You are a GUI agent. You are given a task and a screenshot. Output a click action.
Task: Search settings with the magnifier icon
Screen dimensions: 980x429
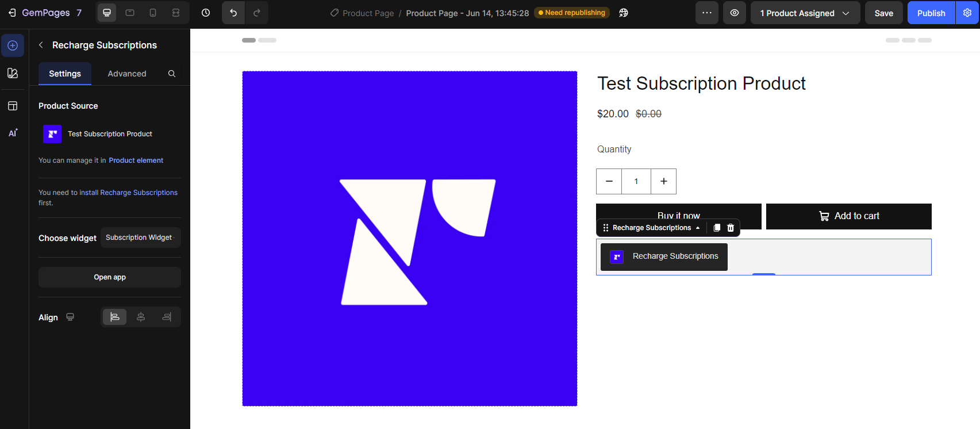tap(172, 74)
